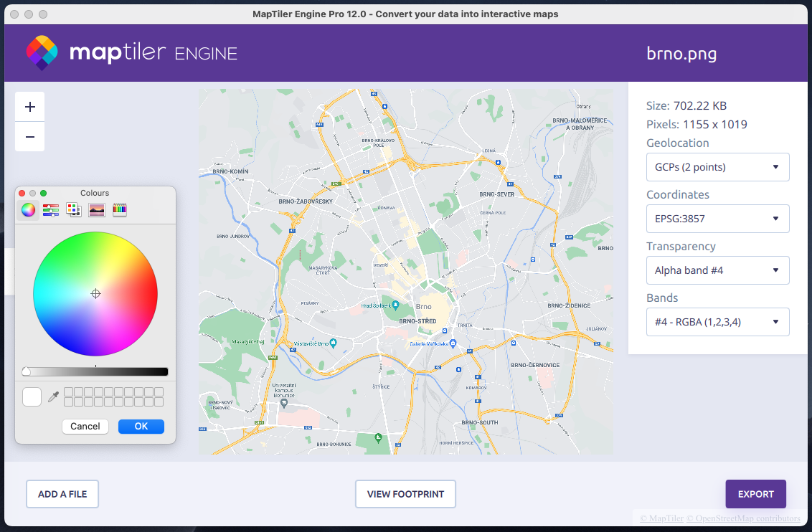Click the map zoom in plus button
812x532 pixels.
coord(30,107)
